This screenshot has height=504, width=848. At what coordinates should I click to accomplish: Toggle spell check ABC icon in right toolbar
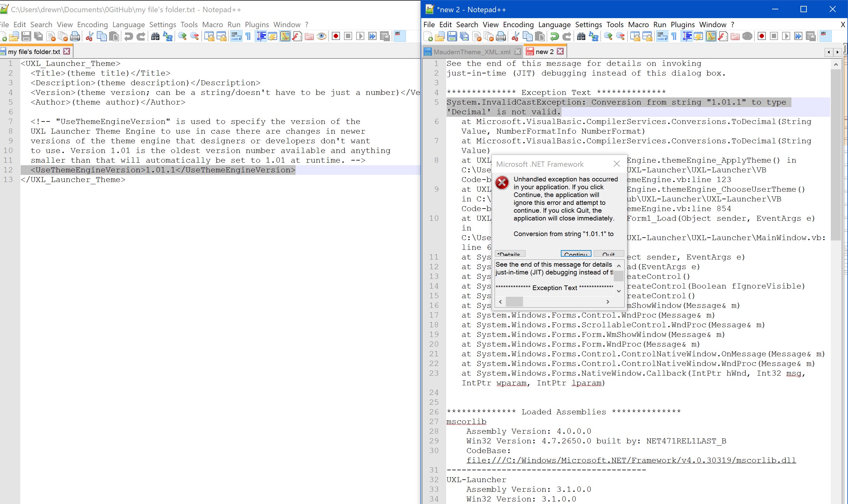825,35
